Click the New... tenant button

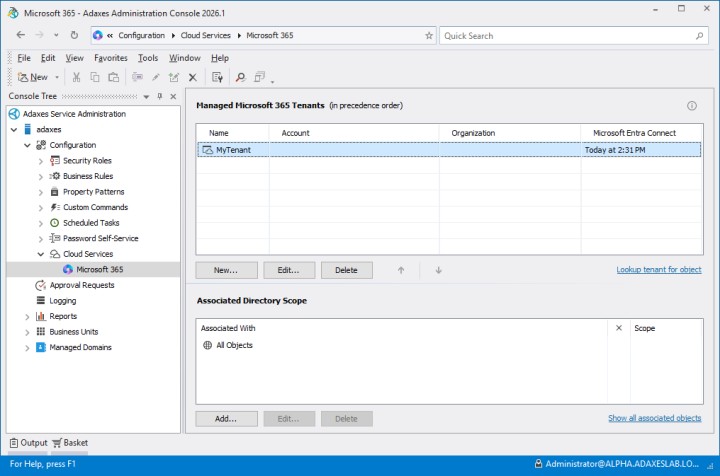coord(226,270)
